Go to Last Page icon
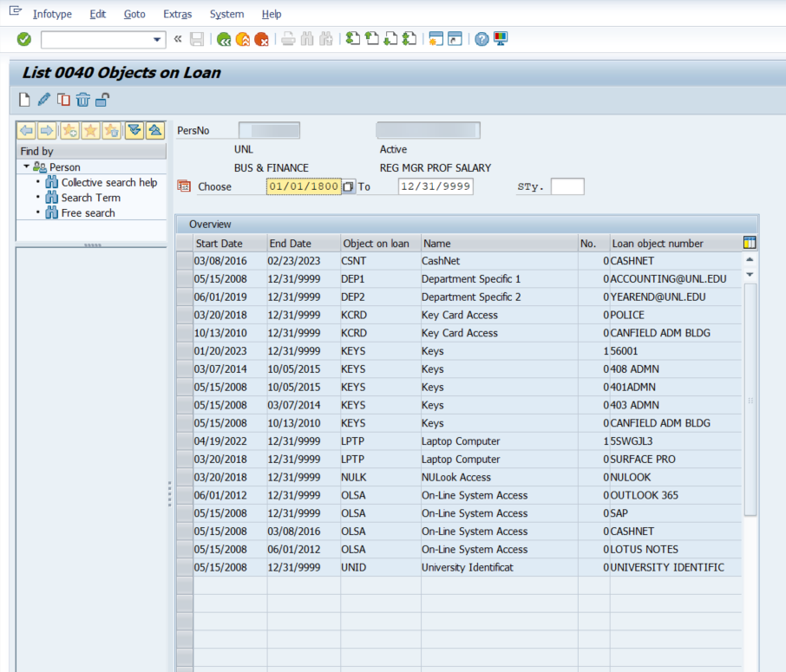 tap(409, 39)
